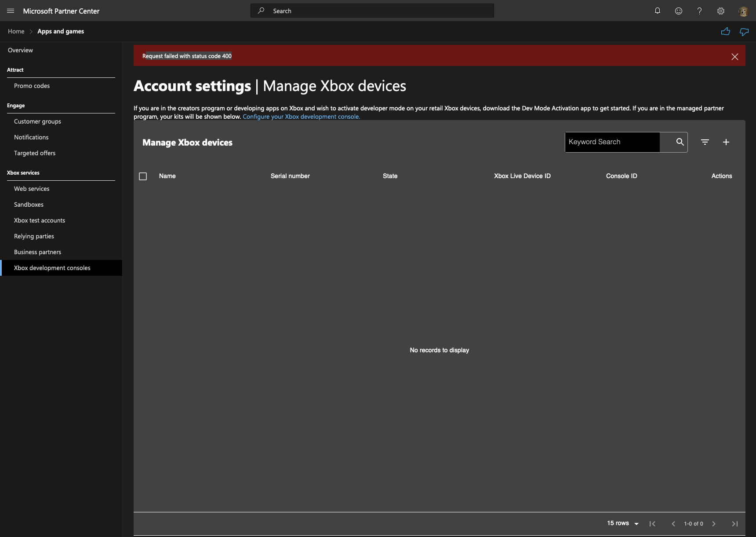The width and height of the screenshot is (756, 537).
Task: Open the help question mark icon
Action: click(699, 11)
